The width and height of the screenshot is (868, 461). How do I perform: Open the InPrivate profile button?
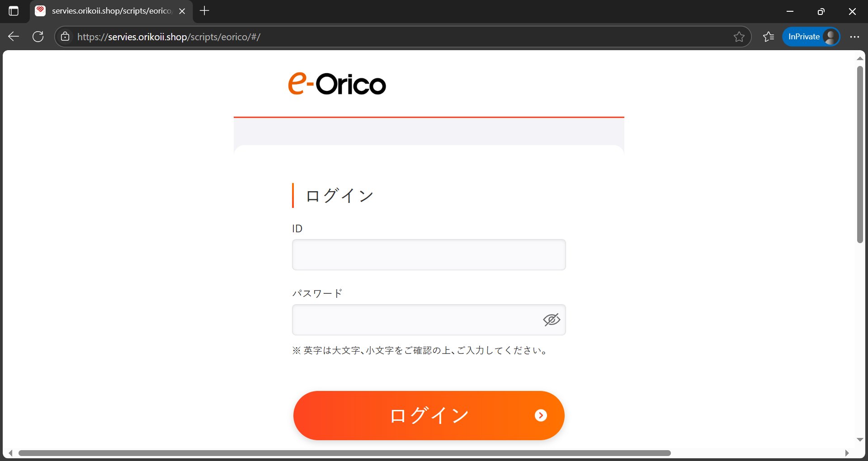tap(811, 37)
